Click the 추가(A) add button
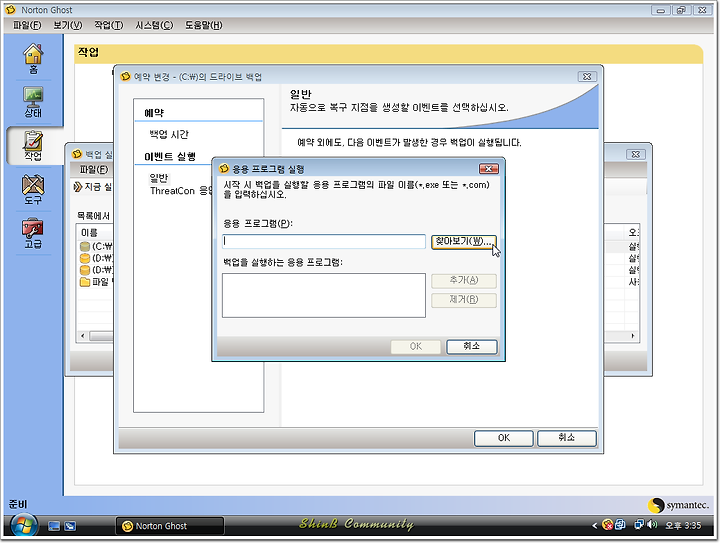Viewport: 720px width, 543px height. (x=464, y=280)
